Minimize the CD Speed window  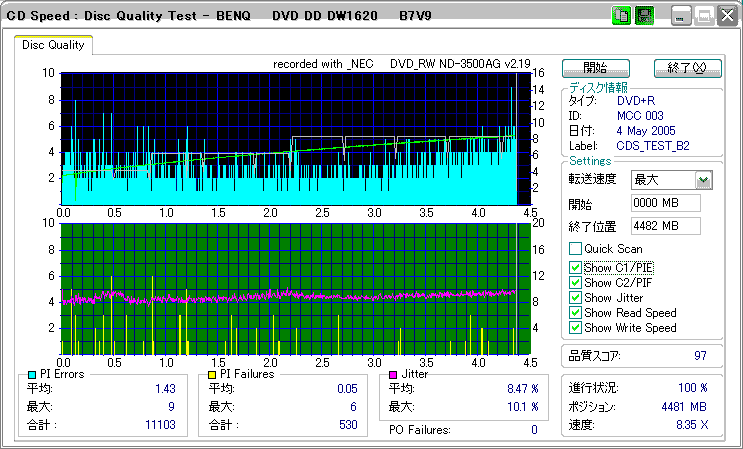click(x=682, y=16)
